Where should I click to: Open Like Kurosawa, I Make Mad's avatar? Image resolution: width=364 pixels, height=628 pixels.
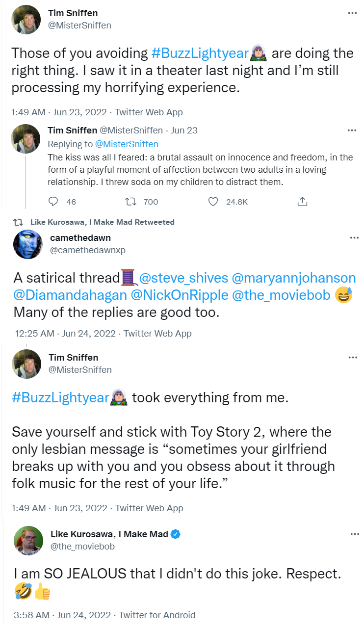pos(27,541)
